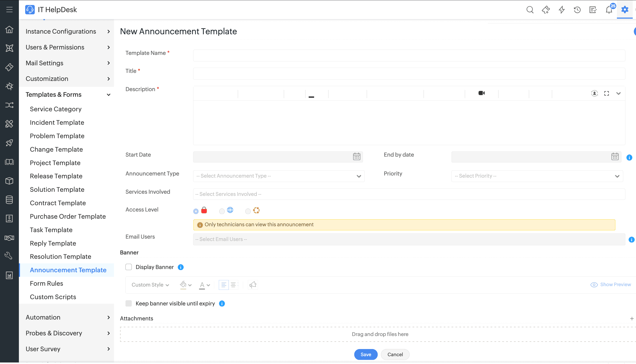Enable the Display Banner checkbox
The image size is (636, 364).
(129, 267)
